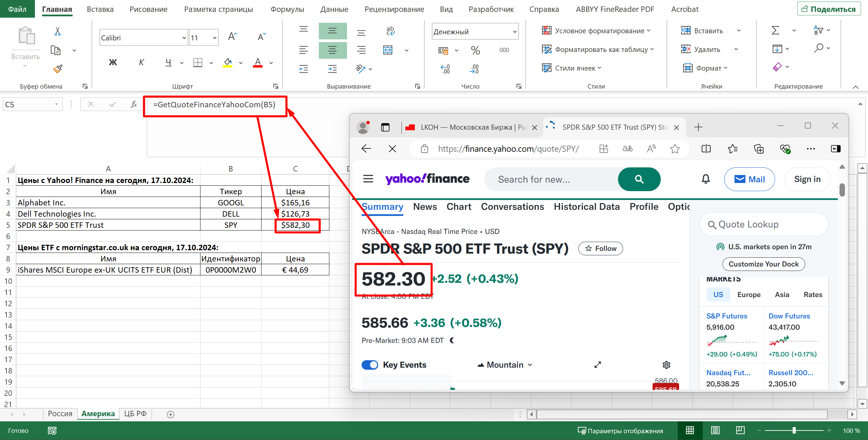Move the zoom slider in status bar

coord(794,430)
